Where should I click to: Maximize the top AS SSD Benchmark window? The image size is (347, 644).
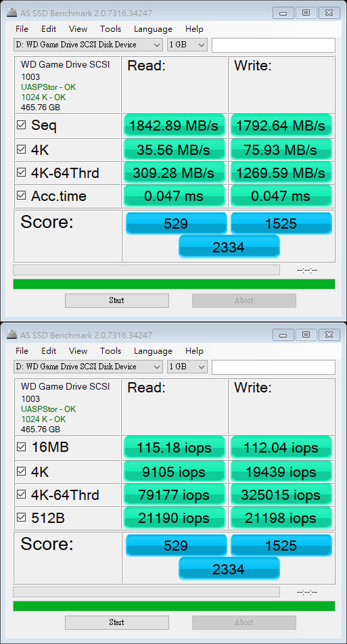306,12
